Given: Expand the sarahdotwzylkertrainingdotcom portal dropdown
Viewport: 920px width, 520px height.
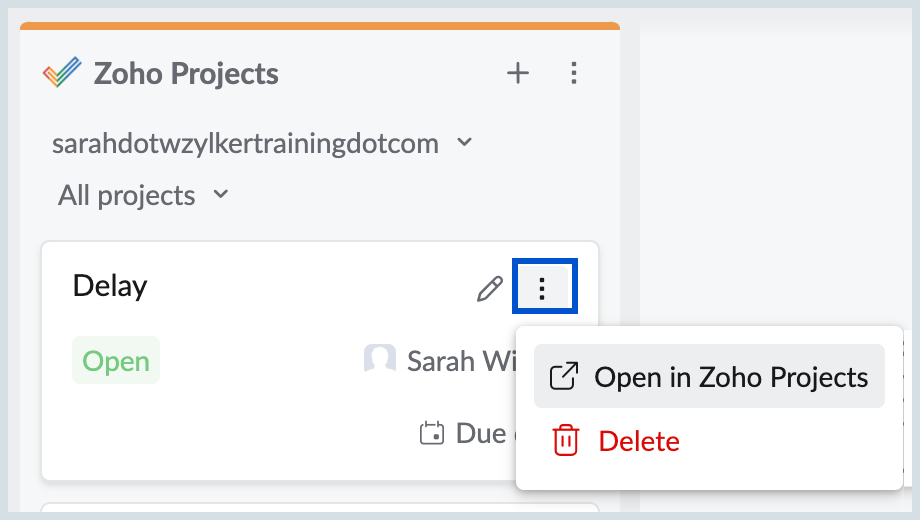Looking at the screenshot, I should pyautogui.click(x=245, y=144).
